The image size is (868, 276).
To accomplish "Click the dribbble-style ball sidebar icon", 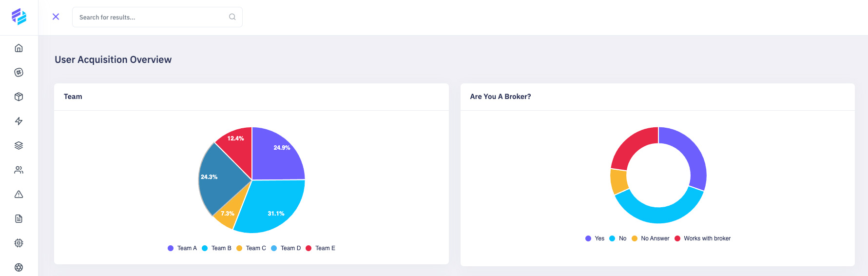I will [x=19, y=72].
